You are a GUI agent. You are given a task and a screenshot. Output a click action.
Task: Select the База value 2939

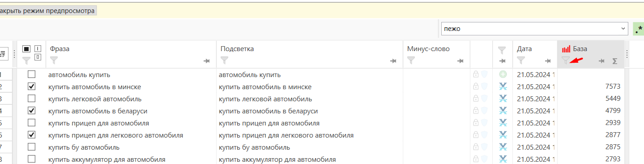click(x=613, y=123)
